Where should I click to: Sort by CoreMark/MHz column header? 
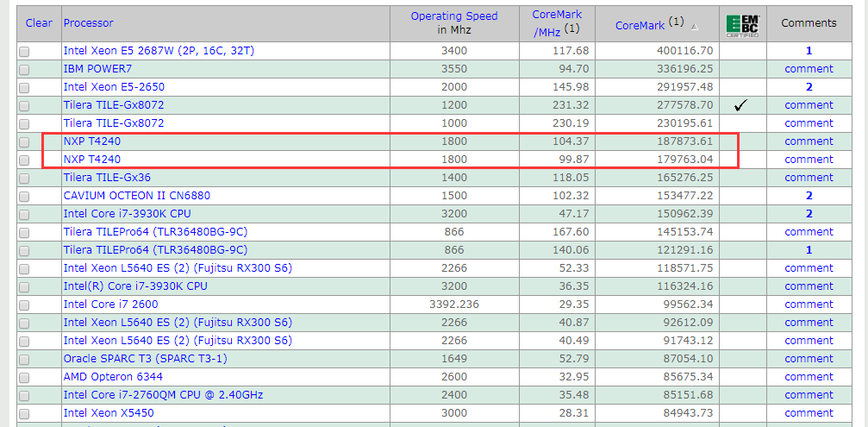click(x=556, y=23)
